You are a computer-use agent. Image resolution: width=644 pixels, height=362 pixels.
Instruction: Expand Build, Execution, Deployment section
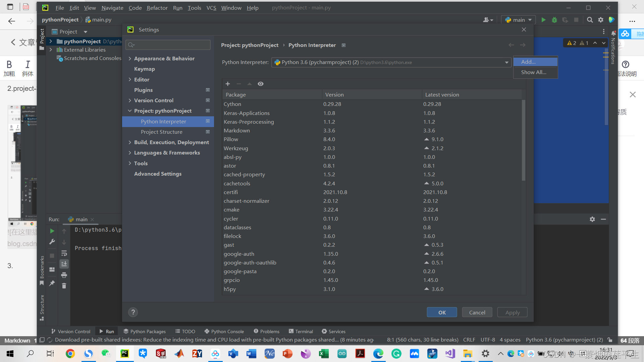[x=130, y=142]
